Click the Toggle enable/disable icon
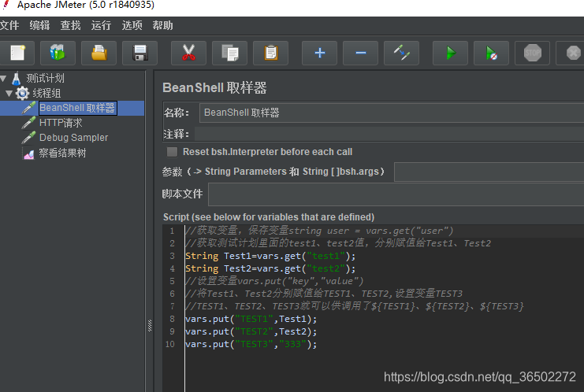Image resolution: width=584 pixels, height=392 pixels. point(401,53)
